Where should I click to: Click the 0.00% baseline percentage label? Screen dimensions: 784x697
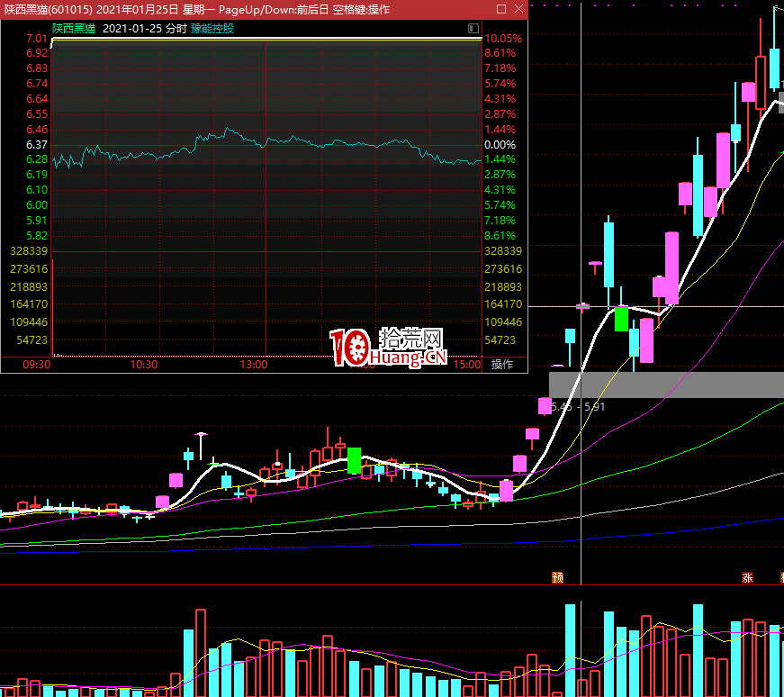pos(500,145)
